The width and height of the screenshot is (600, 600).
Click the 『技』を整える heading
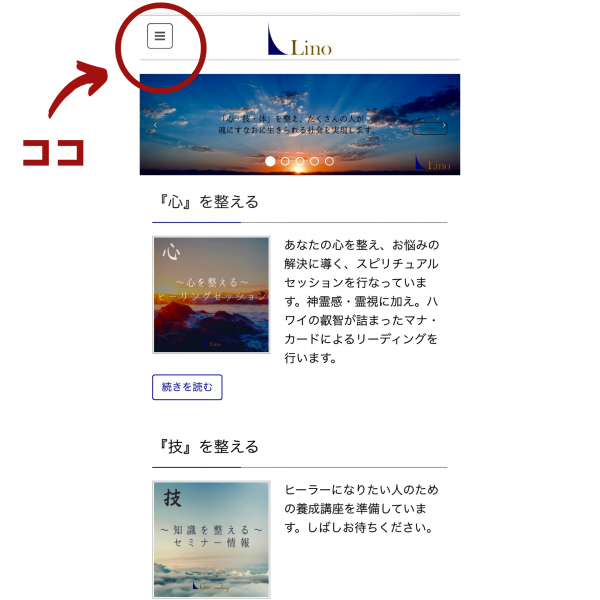[x=209, y=446]
